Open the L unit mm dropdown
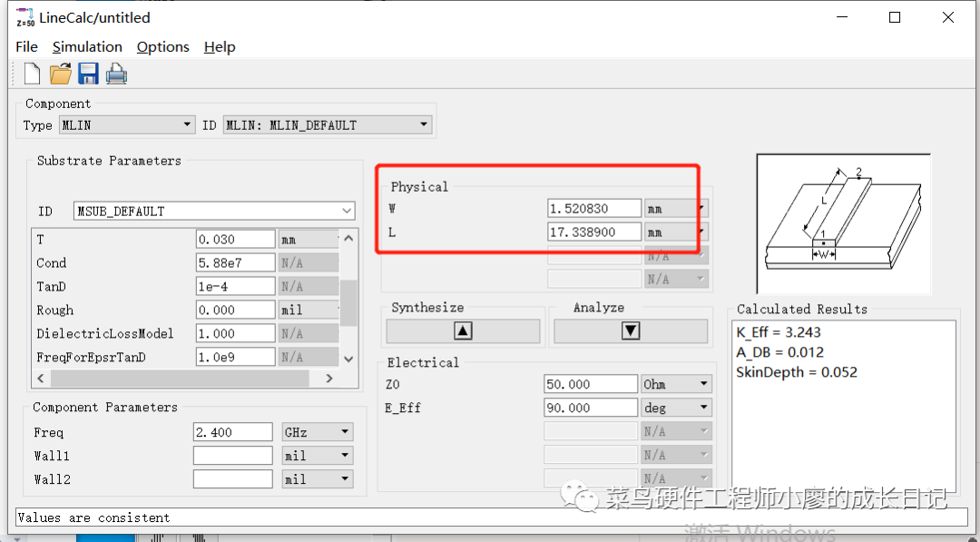The width and height of the screenshot is (980, 542). (x=676, y=232)
